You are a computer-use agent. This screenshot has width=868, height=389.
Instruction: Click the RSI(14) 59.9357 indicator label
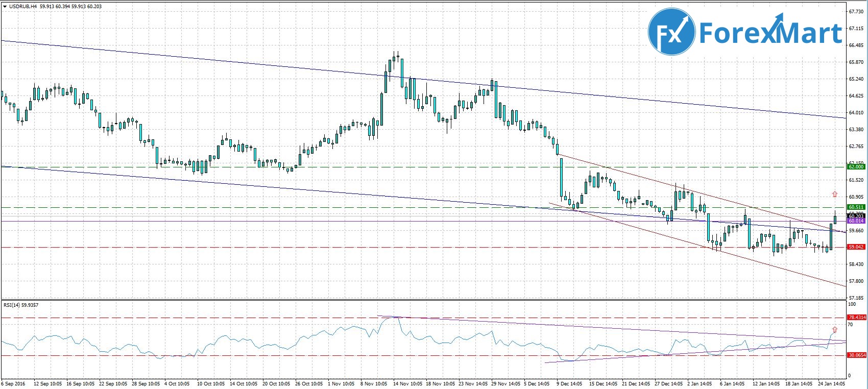coord(21,305)
